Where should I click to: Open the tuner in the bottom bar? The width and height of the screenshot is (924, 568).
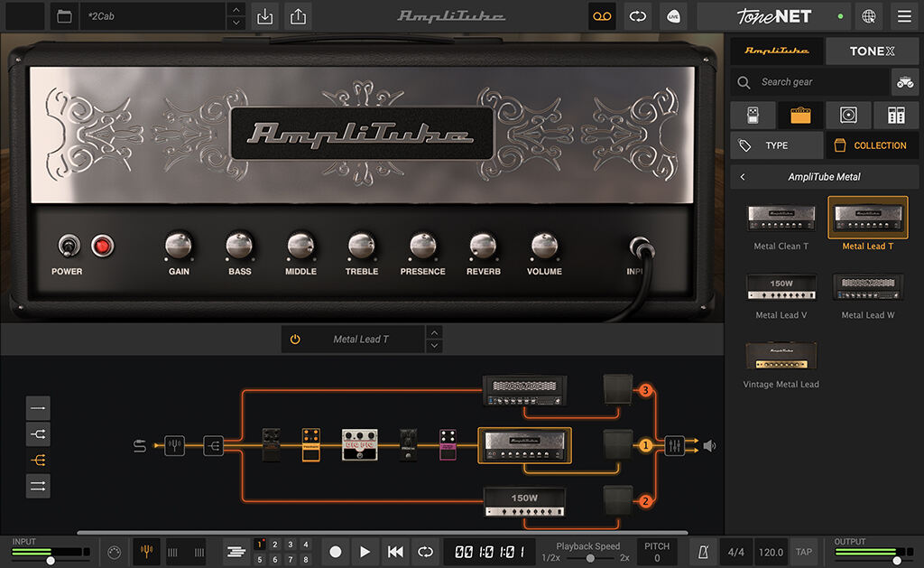(147, 552)
